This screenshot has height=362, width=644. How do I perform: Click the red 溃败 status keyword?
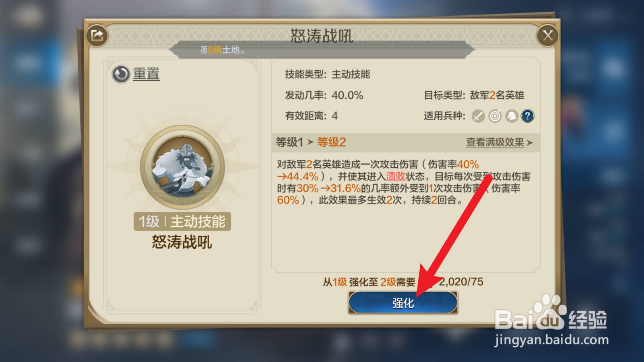click(396, 176)
